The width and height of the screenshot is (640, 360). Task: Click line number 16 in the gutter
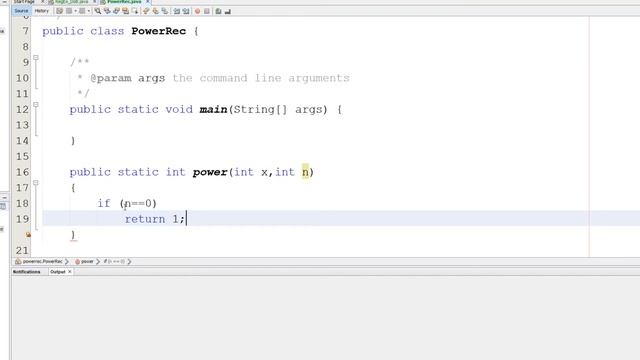pos(22,172)
